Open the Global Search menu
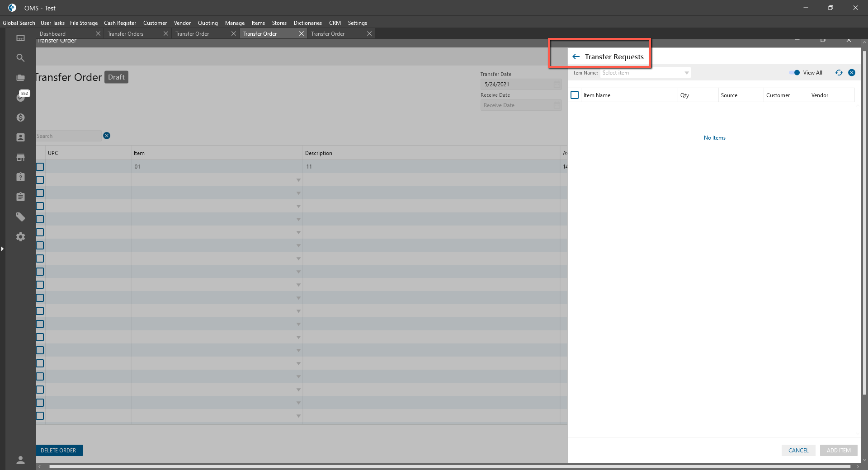Viewport: 868px width, 470px height. tap(19, 23)
